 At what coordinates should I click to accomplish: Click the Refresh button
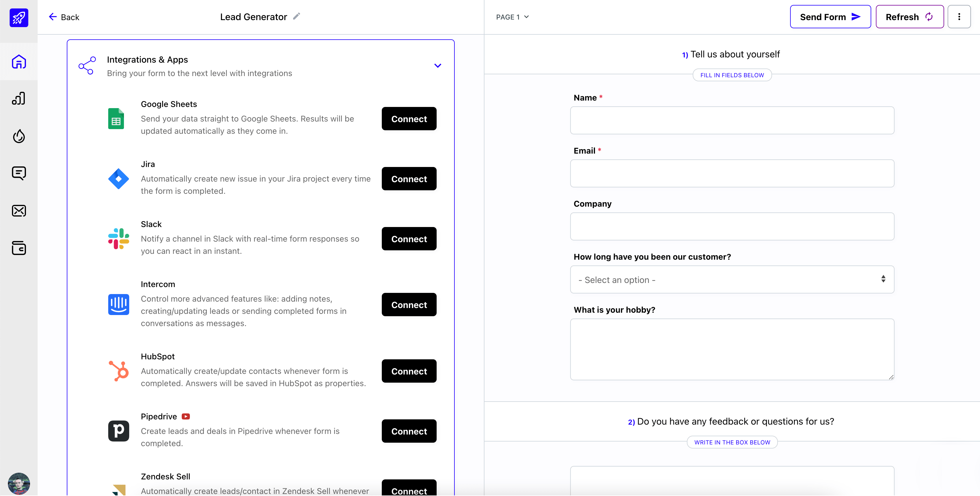pos(910,16)
